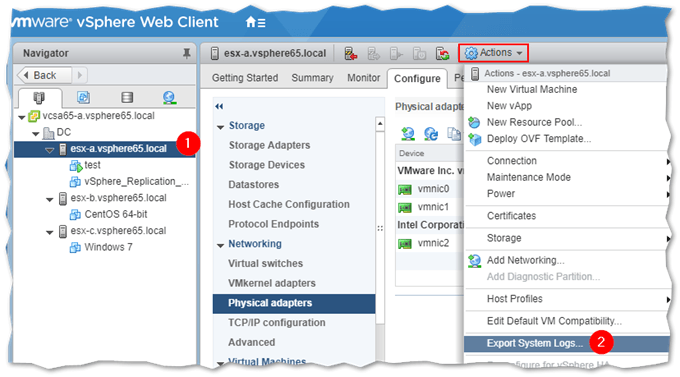The height and width of the screenshot is (377, 680).
Task: Click the first host toolbar icon beside hostname
Action: coord(351,54)
